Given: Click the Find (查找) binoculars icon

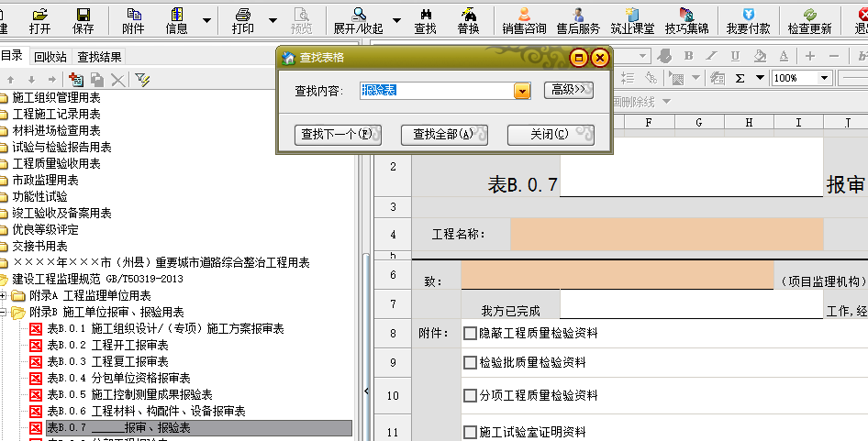Looking at the screenshot, I should [425, 19].
